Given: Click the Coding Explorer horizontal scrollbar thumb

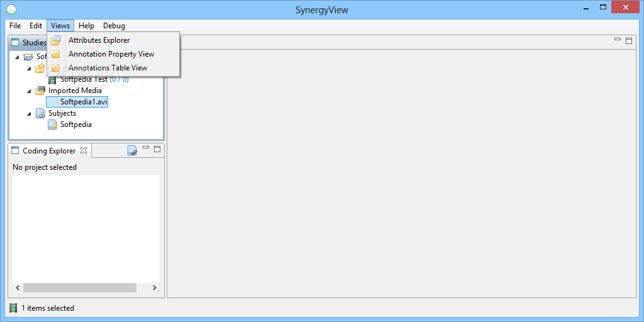Looking at the screenshot, I should point(80,288).
